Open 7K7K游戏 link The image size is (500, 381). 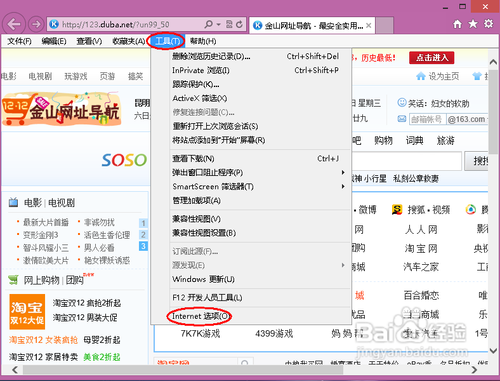point(200,334)
